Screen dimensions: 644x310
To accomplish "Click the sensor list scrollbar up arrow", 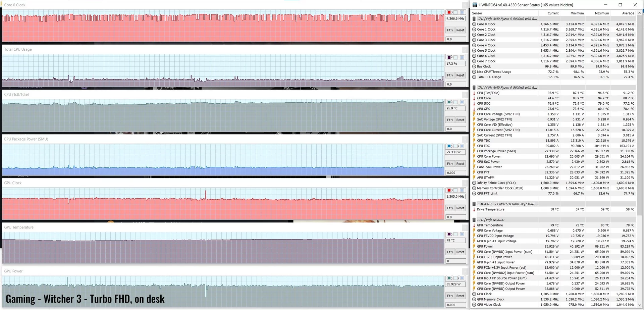I will pyautogui.click(x=639, y=13).
